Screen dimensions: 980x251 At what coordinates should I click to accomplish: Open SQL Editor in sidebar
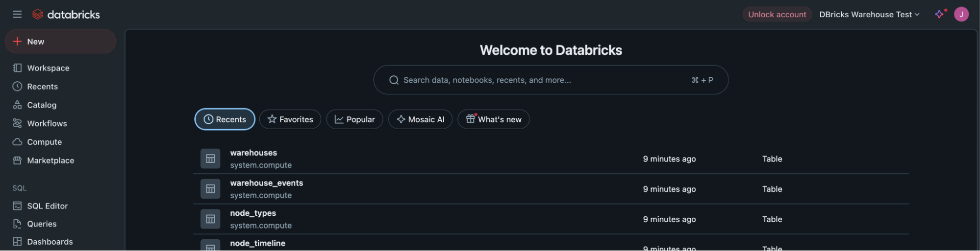coord(47,206)
